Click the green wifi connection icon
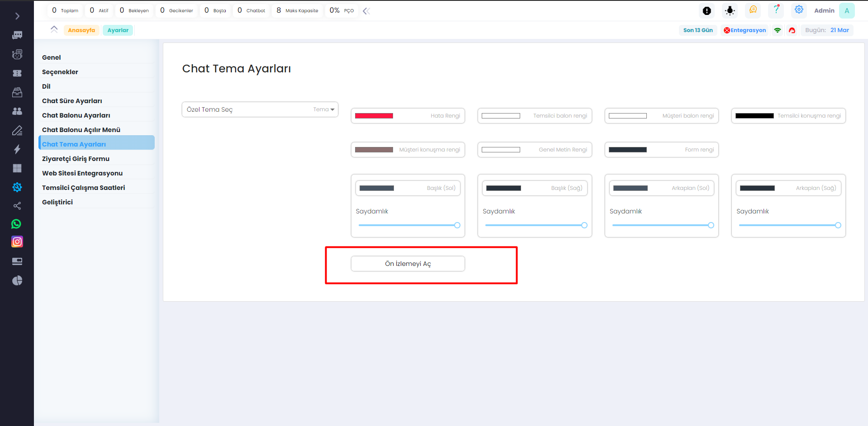The image size is (868, 426). pos(778,30)
